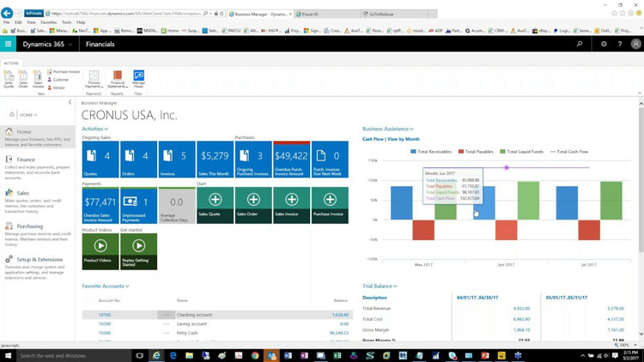Click the Sales Order plus tile
Viewport: 644px width, 362px height.
pos(253,205)
